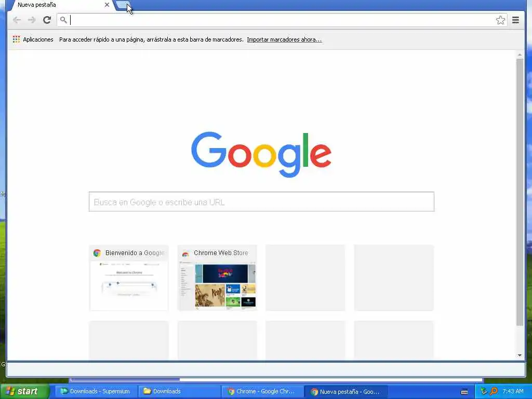Open the Bienvenido a Google thumbnail
Screen dimensions: 532x399
pyautogui.click(x=129, y=277)
